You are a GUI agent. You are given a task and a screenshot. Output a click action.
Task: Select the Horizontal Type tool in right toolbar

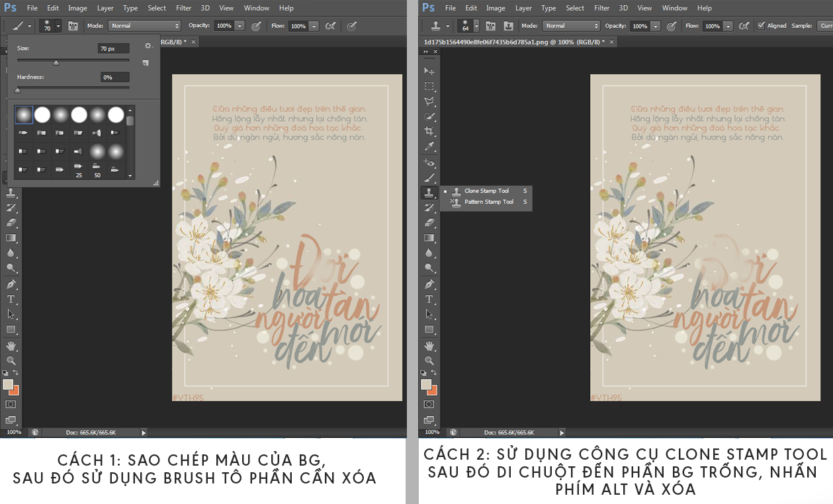(429, 299)
